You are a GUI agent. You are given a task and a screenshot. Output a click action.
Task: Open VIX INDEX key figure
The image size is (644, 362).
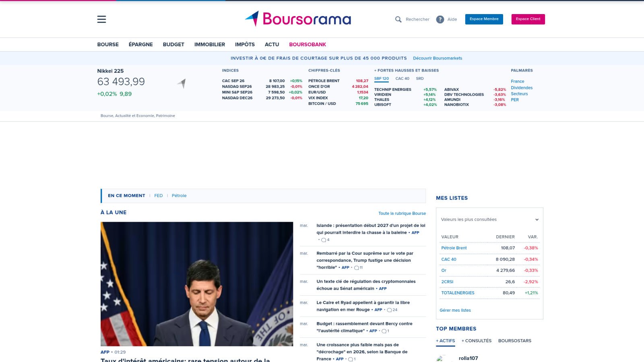(x=318, y=98)
